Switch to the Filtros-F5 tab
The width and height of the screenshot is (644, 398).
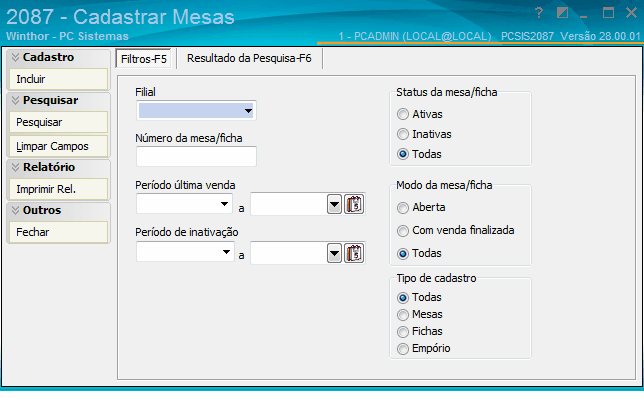click(144, 59)
